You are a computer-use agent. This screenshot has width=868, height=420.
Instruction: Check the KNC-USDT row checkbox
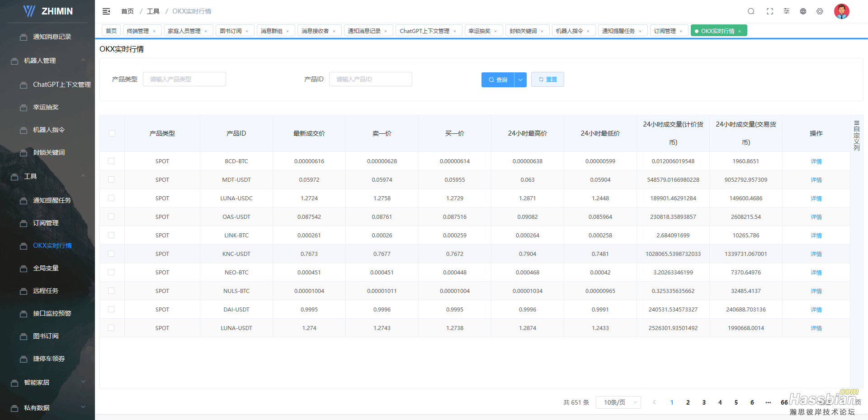click(x=111, y=254)
